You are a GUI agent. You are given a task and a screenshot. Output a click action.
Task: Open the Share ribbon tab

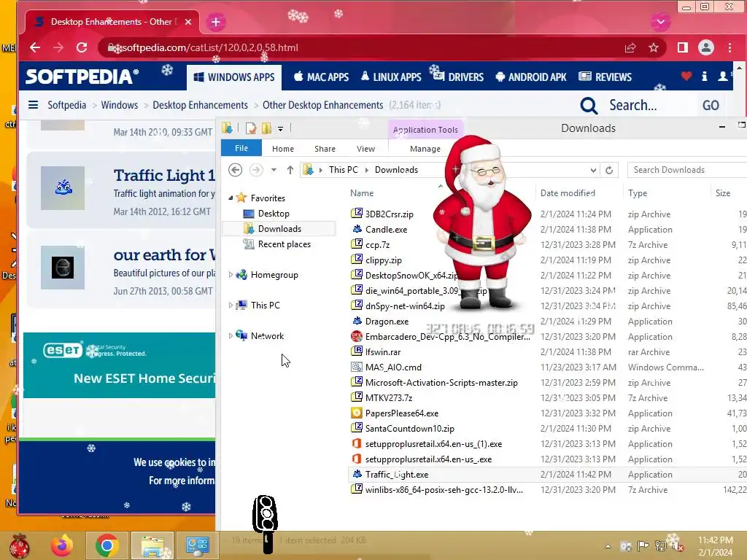(325, 149)
